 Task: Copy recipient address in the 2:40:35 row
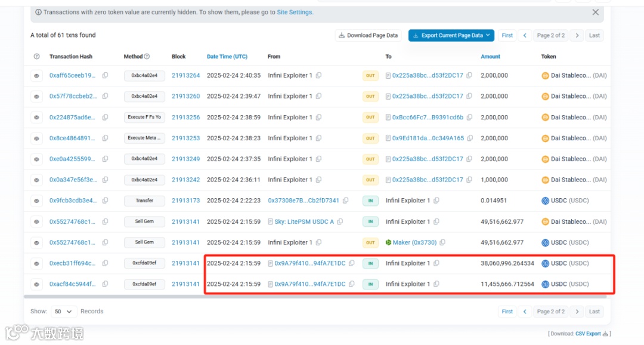pyautogui.click(x=469, y=75)
